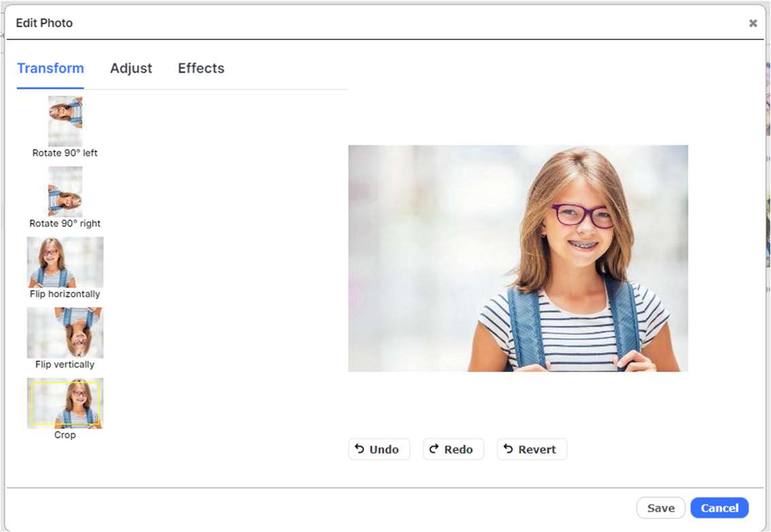The height and width of the screenshot is (532, 771).
Task: Revert the photo to original
Action: tap(532, 450)
